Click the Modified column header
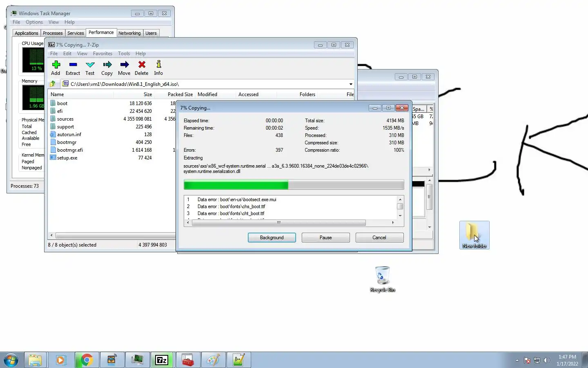 [x=216, y=94]
